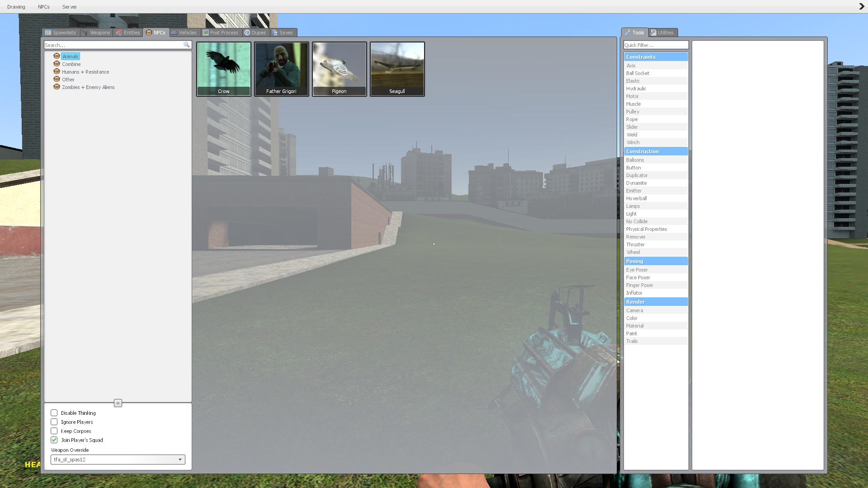This screenshot has height=488, width=868.
Task: Collapse the Posing section
Action: click(656, 261)
